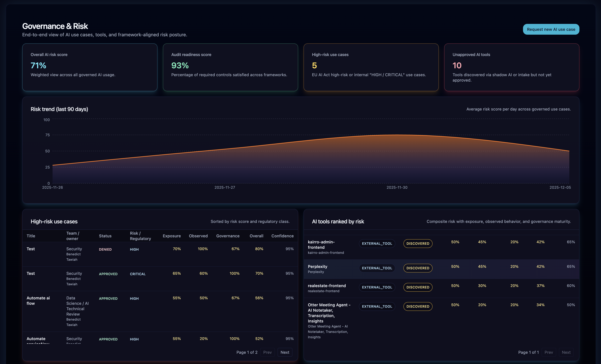Select the CRITICAL risk label on approved Test row
The height and width of the screenshot is (364, 601).
(x=138, y=274)
